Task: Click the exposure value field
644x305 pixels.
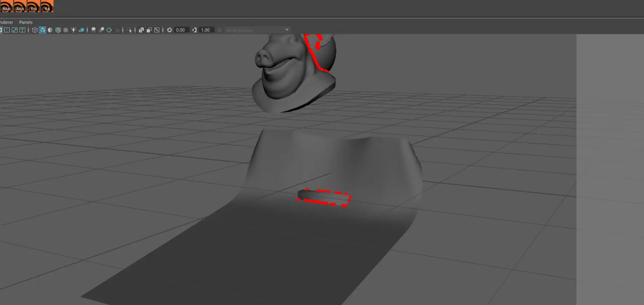Action: point(182,30)
